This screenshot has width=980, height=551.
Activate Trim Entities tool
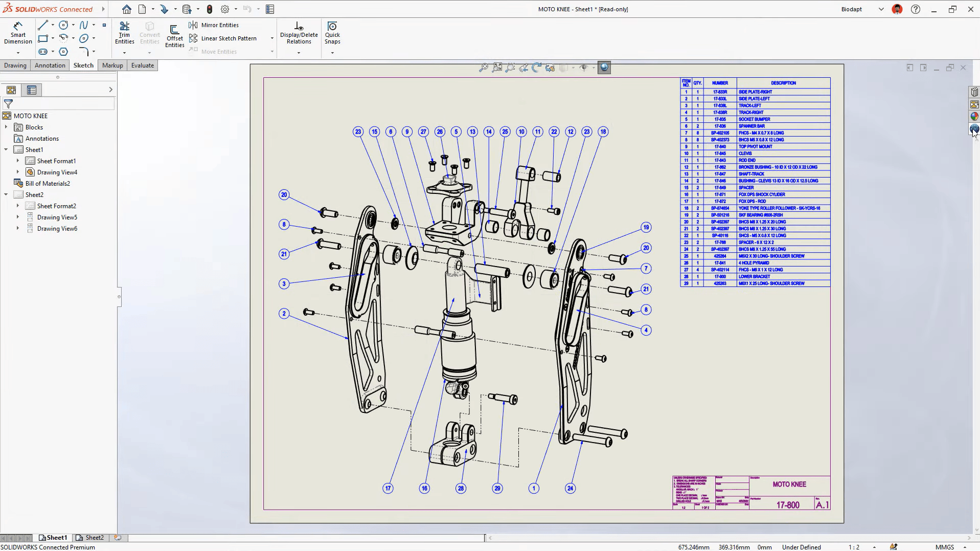tap(124, 33)
